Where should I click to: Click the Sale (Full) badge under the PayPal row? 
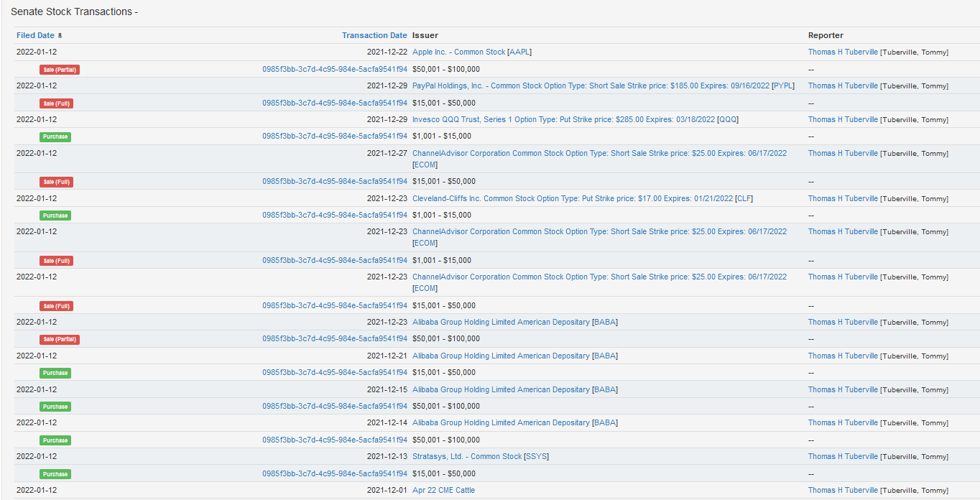pyautogui.click(x=56, y=103)
